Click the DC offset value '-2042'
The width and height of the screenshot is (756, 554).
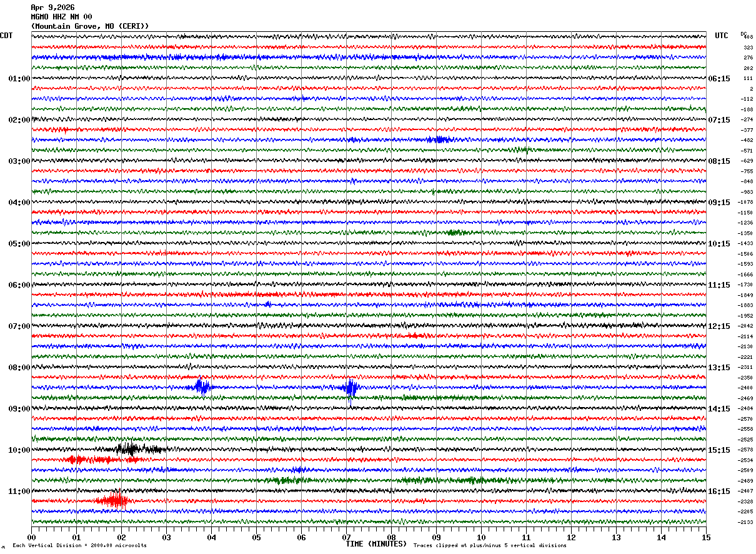tap(745, 326)
